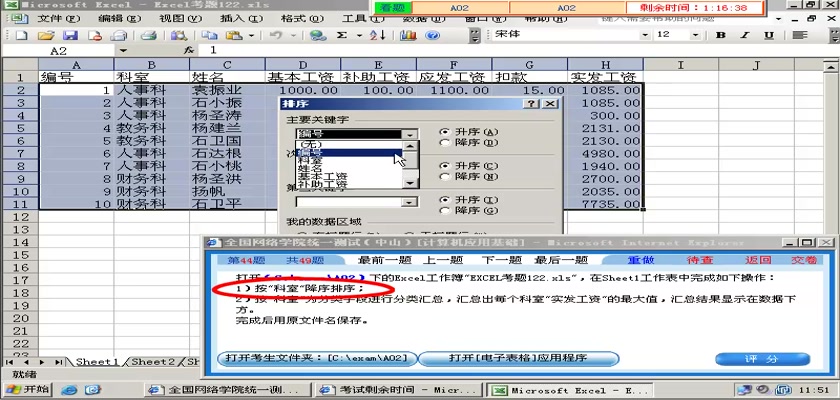This screenshot has height=400, width=840.
Task: Click the Windows 开始 Start button
Action: [x=27, y=389]
